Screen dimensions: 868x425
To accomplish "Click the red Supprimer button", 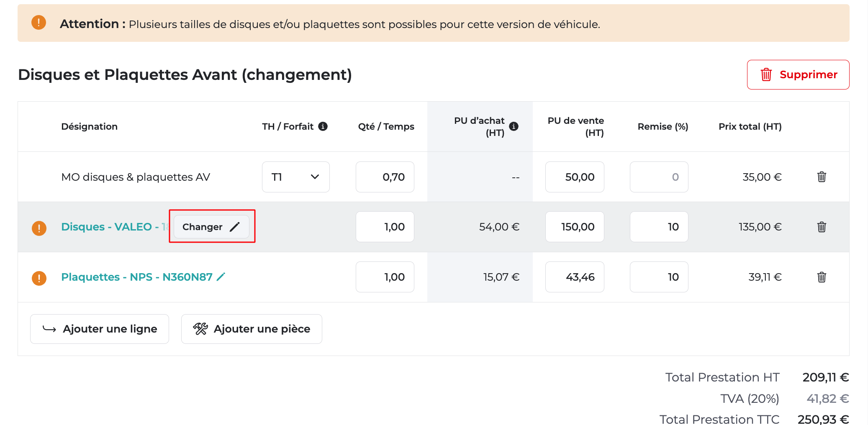I will click(798, 74).
